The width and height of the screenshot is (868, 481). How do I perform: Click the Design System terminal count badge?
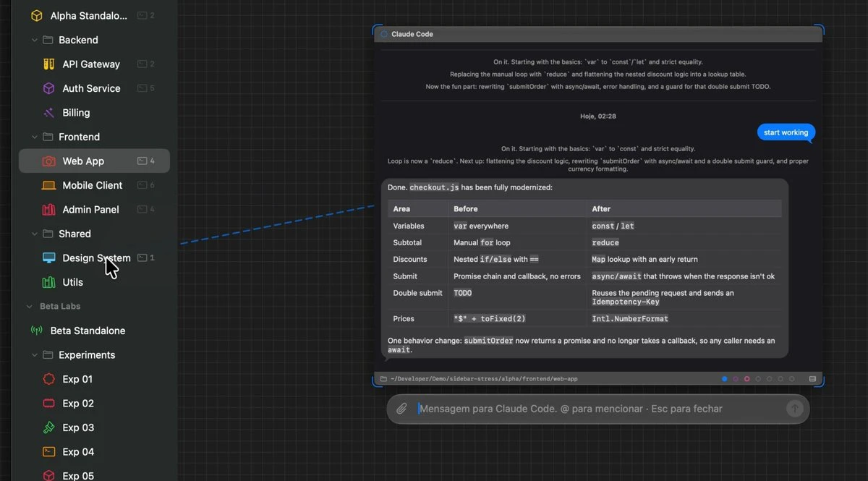(x=146, y=258)
